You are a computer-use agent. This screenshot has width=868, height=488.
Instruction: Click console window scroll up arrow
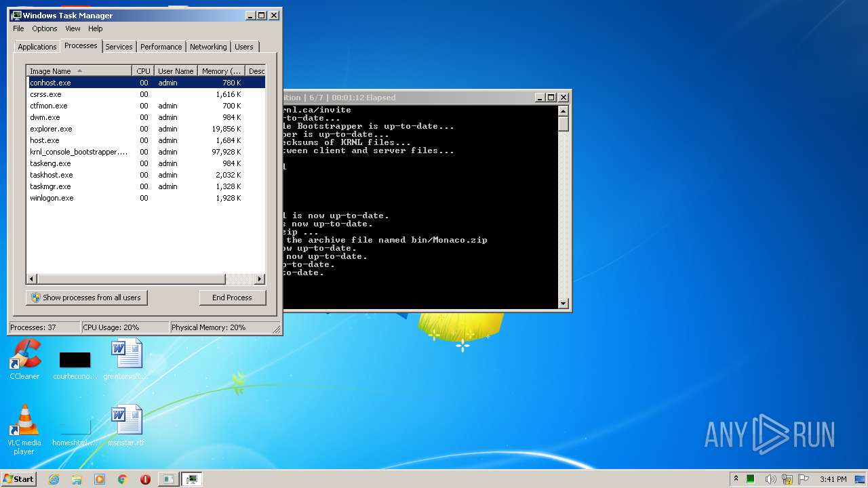[563, 110]
